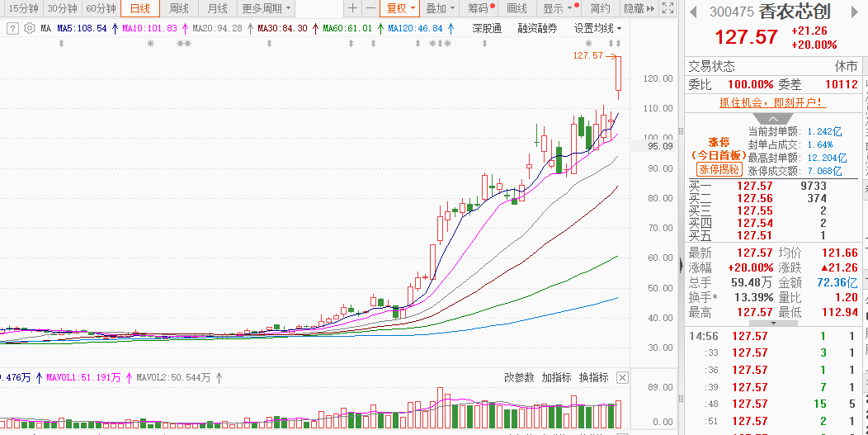
Task: Open the 显示 display dropdown
Action: pyautogui.click(x=558, y=8)
